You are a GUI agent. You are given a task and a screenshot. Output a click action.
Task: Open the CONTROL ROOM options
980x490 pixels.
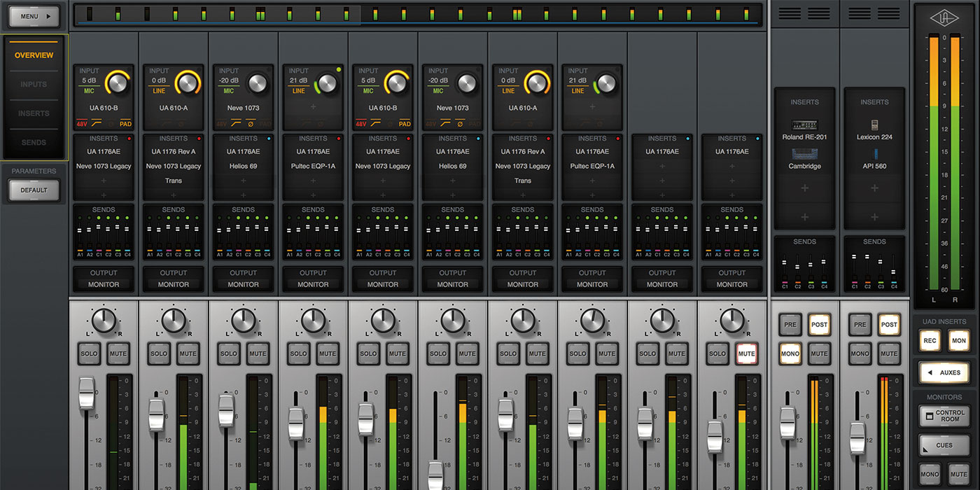pyautogui.click(x=944, y=416)
